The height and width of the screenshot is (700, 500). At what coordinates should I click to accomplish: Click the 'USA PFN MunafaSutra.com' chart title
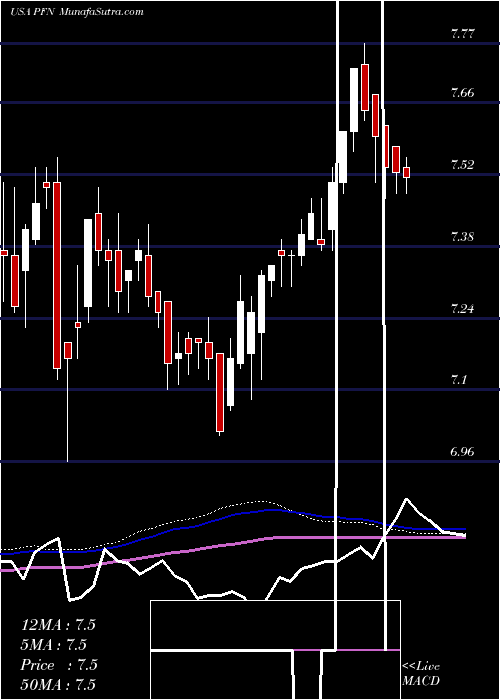point(76,12)
